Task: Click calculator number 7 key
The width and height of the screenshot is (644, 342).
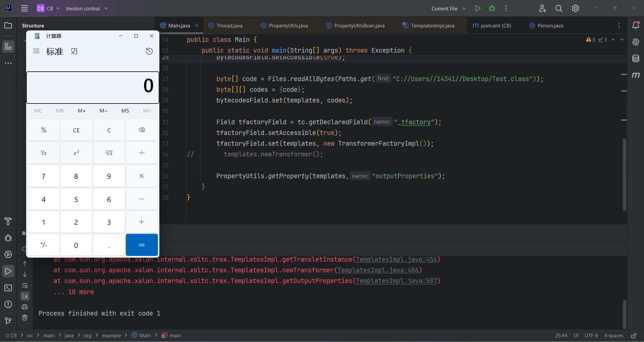Action: [44, 176]
